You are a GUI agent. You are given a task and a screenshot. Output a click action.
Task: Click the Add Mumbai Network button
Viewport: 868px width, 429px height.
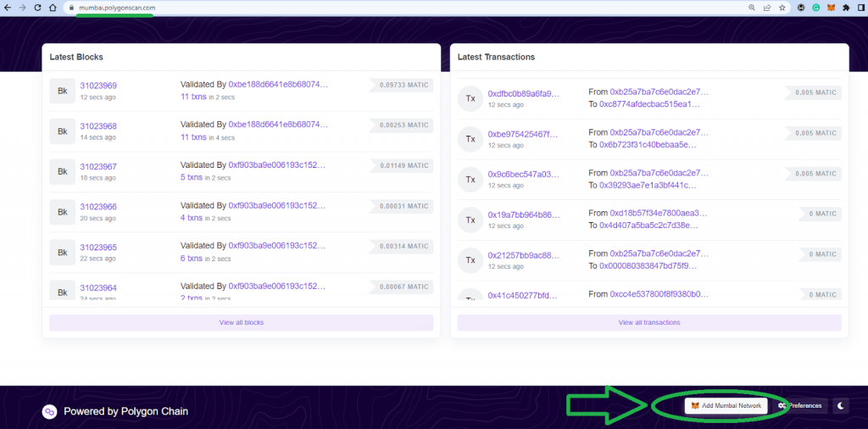tap(726, 406)
